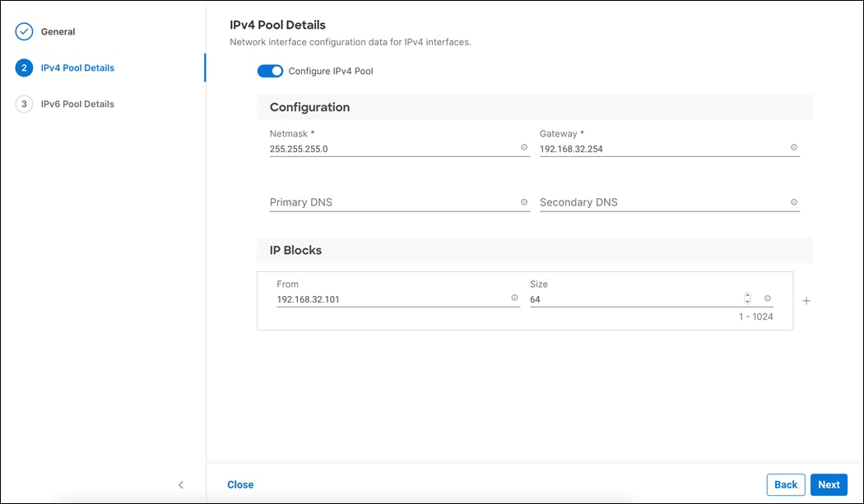Viewport: 864px width, 504px height.
Task: Click the step 2 indicator circle
Action: pos(23,67)
